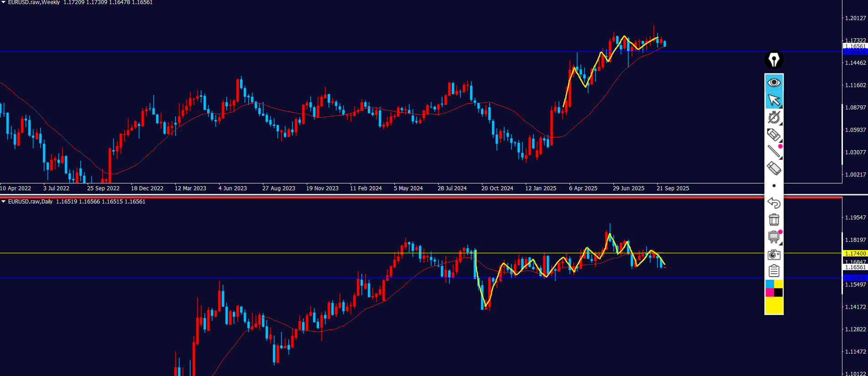
Task: Select the line drawing tool
Action: click(x=774, y=151)
